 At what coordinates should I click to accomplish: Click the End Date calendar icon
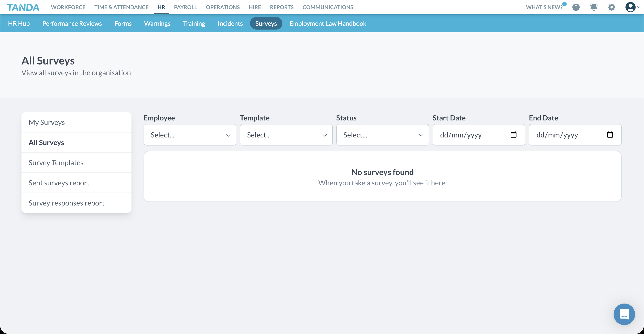pyautogui.click(x=610, y=135)
